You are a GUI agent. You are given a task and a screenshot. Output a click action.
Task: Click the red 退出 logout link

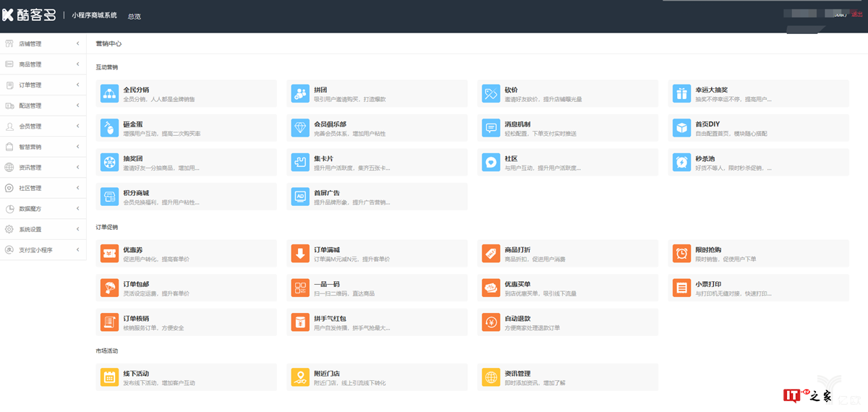pyautogui.click(x=857, y=14)
